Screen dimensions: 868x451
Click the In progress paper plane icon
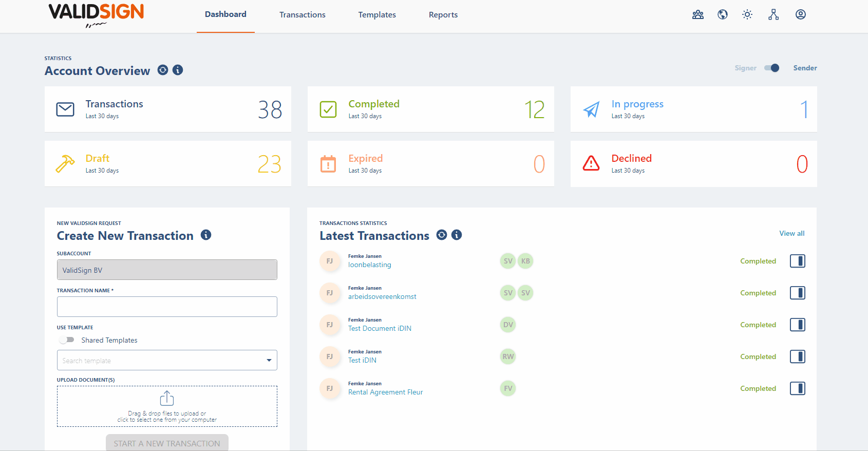591,109
